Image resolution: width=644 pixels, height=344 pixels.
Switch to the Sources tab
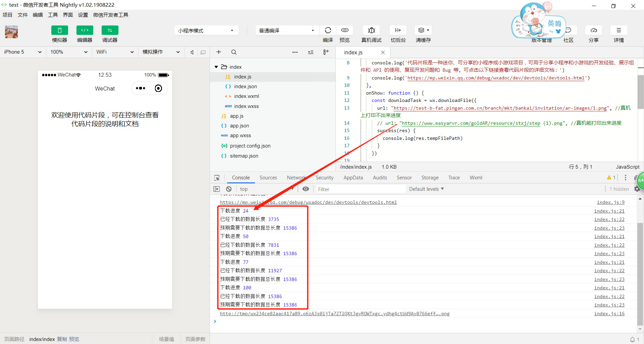pos(268,178)
